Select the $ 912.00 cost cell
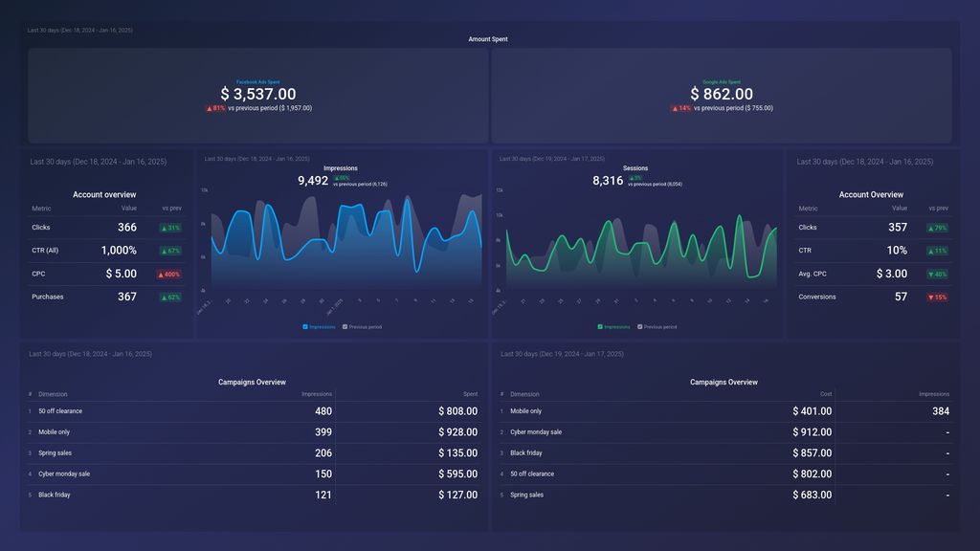 click(813, 432)
